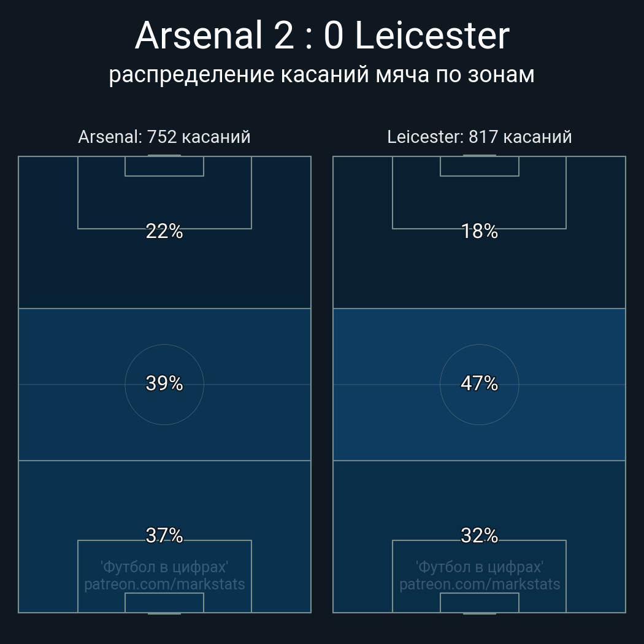Click 'Футбол в цифрах' watermark on Leicester pitch
The width and height of the screenshot is (644, 644).
(480, 567)
